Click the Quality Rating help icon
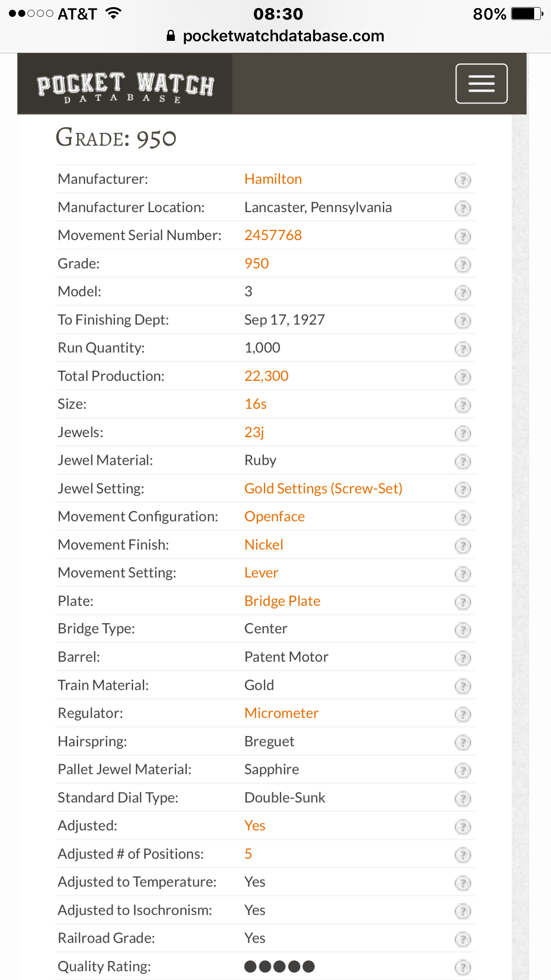The image size is (551, 980). [462, 967]
